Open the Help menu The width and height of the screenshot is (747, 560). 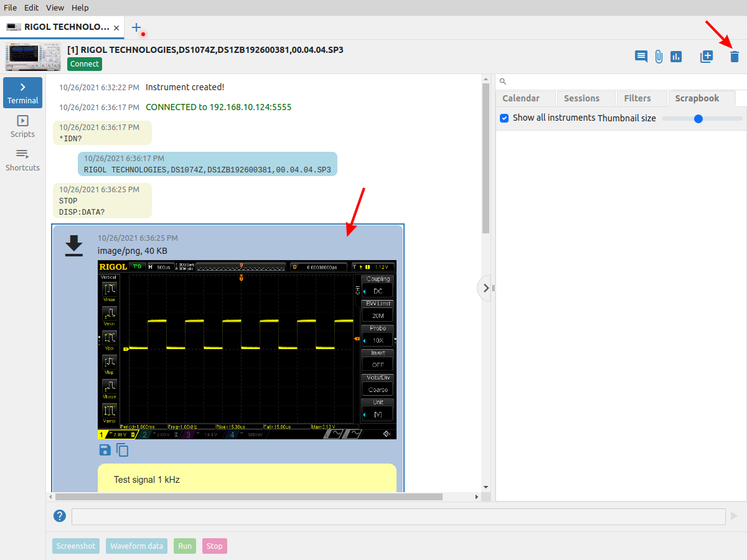click(80, 7)
